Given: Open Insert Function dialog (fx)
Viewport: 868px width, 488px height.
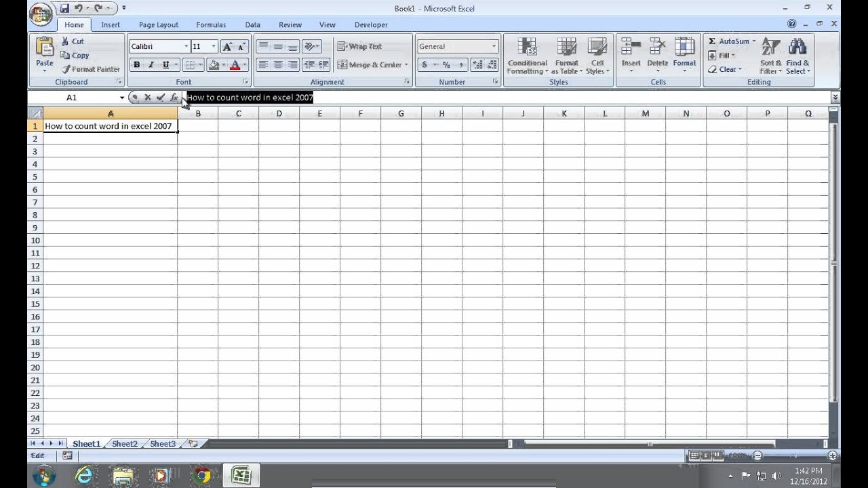Looking at the screenshot, I should [174, 98].
